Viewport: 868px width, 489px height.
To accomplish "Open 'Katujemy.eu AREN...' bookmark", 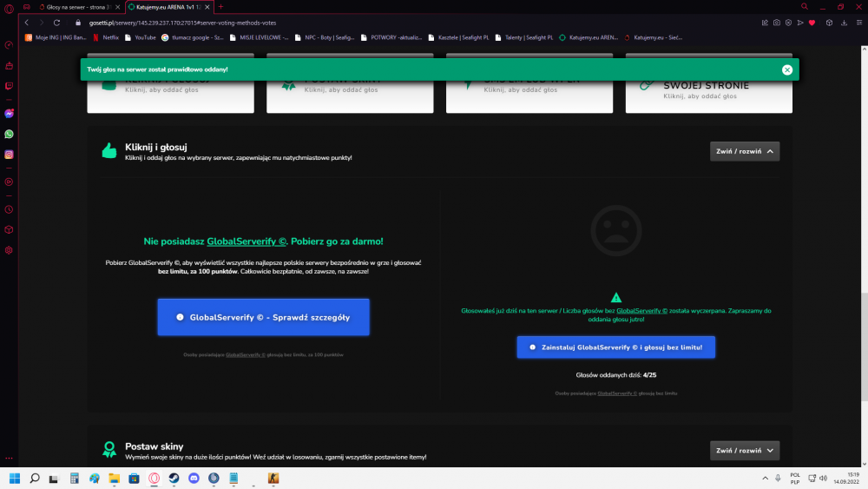I will pos(589,37).
